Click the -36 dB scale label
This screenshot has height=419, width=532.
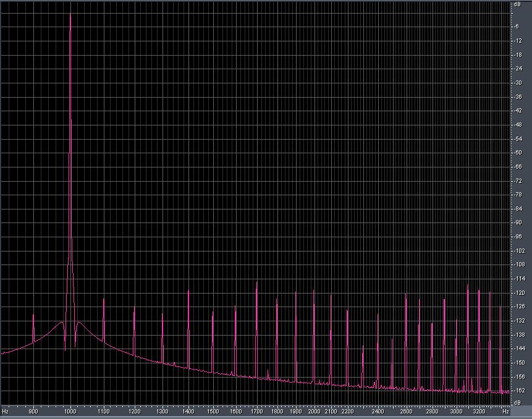[x=518, y=97]
